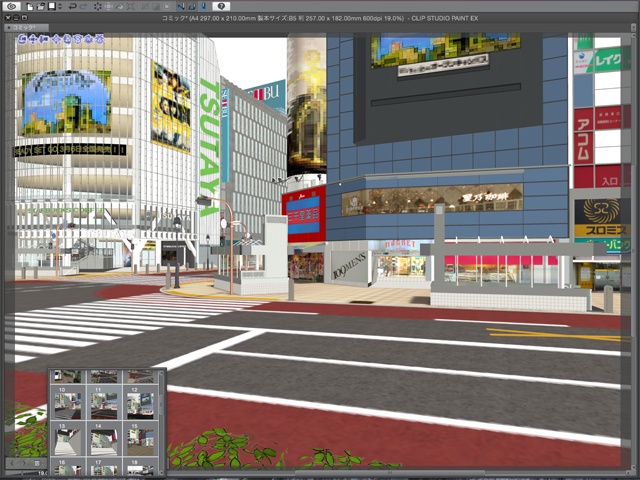Open Clip Studio Paint support help icon
The height and width of the screenshot is (480, 640).
tap(221, 7)
